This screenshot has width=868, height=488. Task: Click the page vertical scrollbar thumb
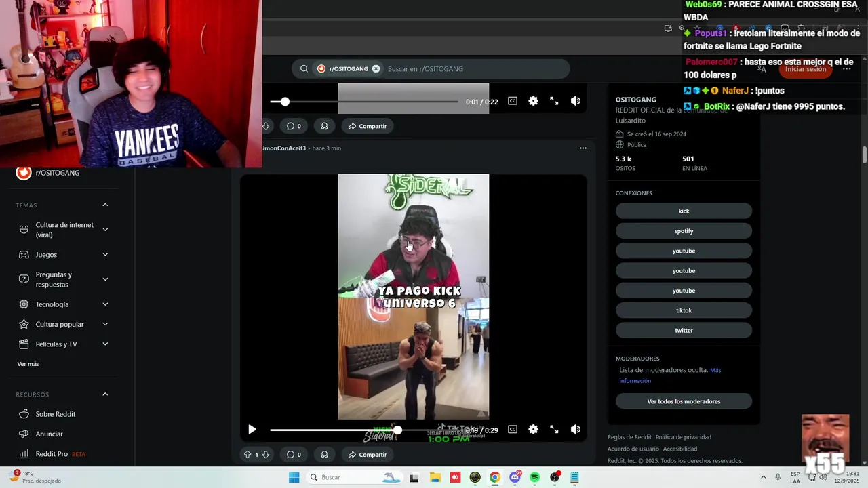coord(865,155)
